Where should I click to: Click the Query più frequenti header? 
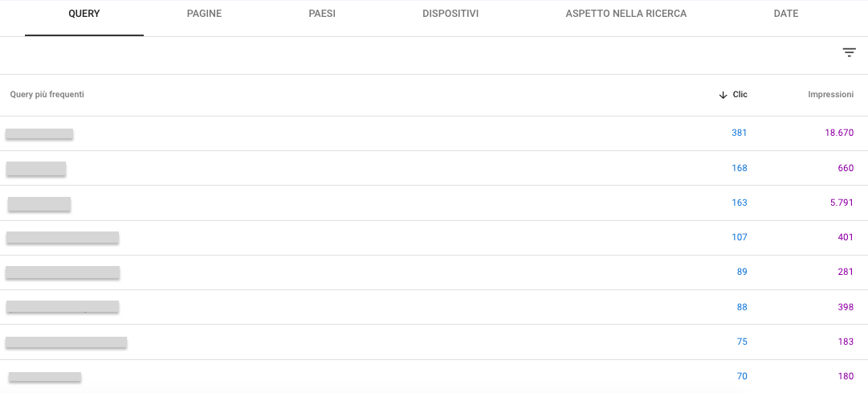point(47,95)
